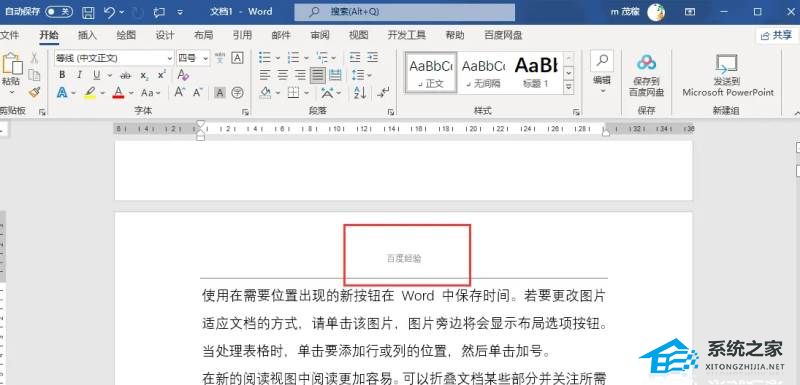Click 发送到 Microsoft PowerPoint button
Viewport: 800px width, 385px height.
point(728,75)
